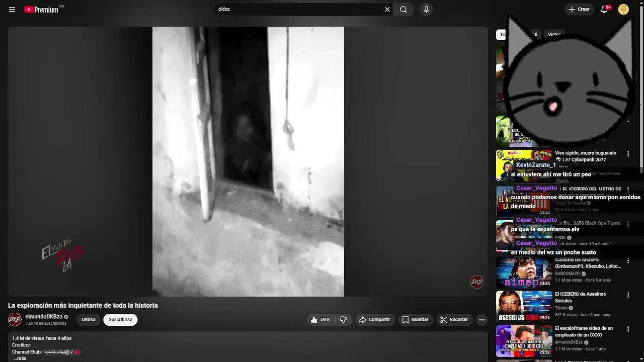The width and height of the screenshot is (644, 362).
Task: Open the Crear upload menu
Action: coord(579,10)
